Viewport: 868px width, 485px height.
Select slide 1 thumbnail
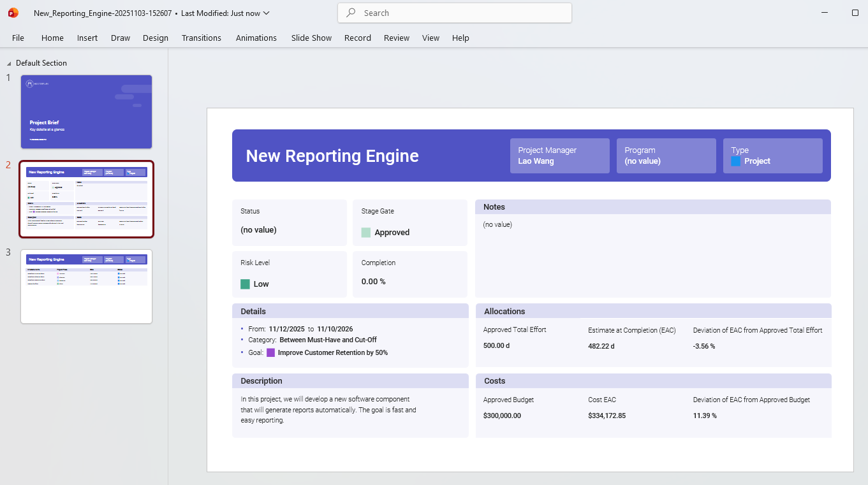(86, 112)
